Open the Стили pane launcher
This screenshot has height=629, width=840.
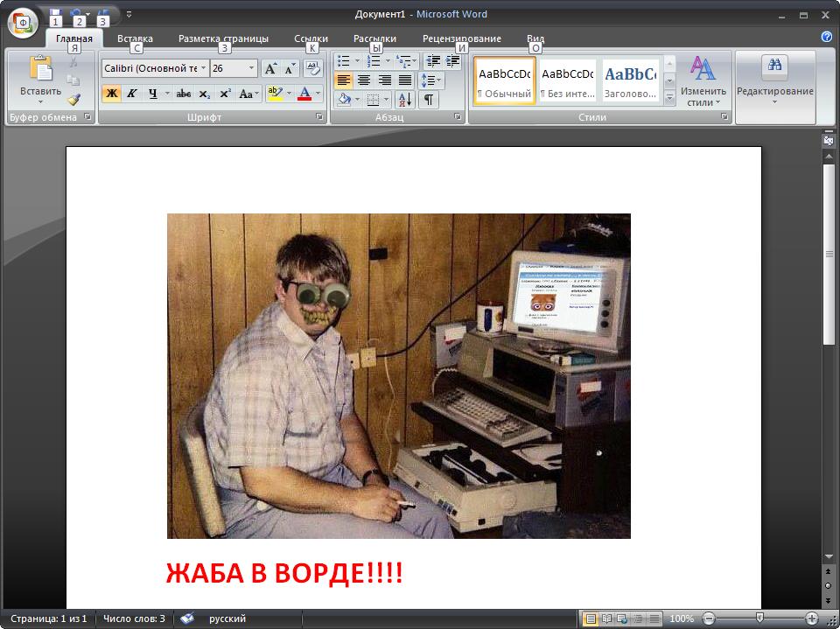[724, 116]
